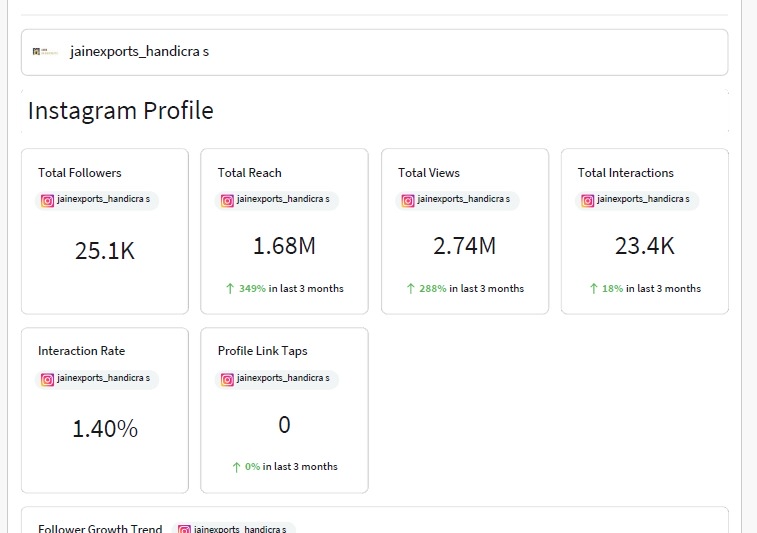Viewport: 757px width, 533px height.
Task: Click the Interaction Rate card title
Action: [82, 351]
